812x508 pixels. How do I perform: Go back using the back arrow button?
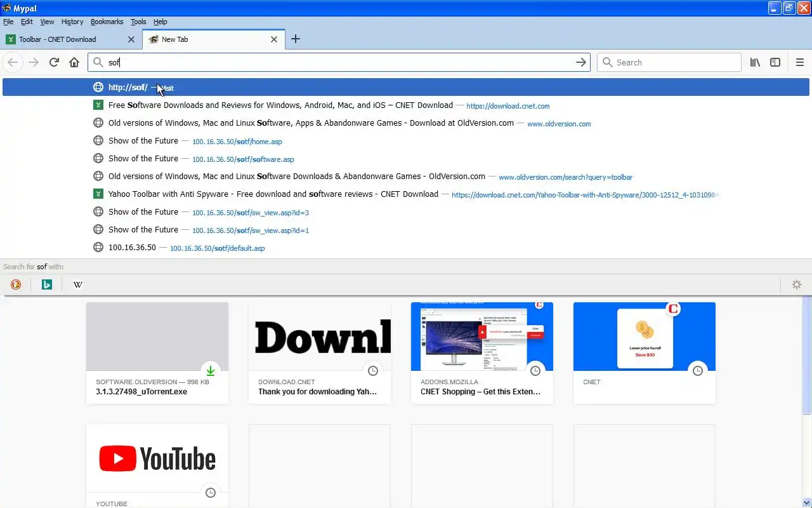click(x=13, y=62)
